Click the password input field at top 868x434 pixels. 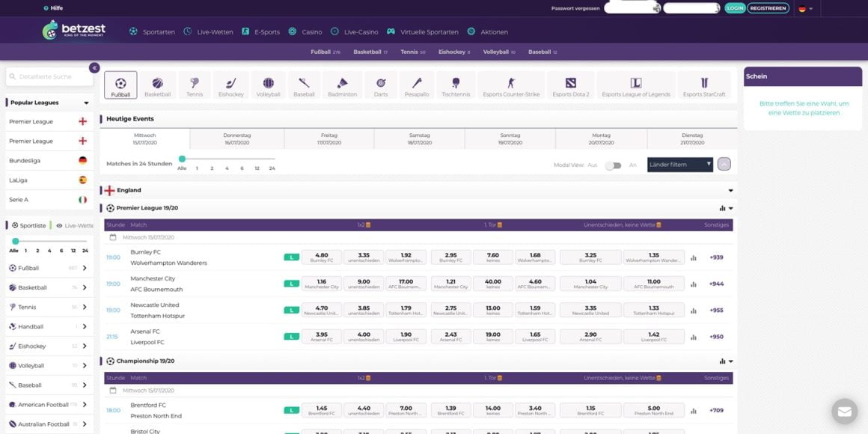coord(691,8)
